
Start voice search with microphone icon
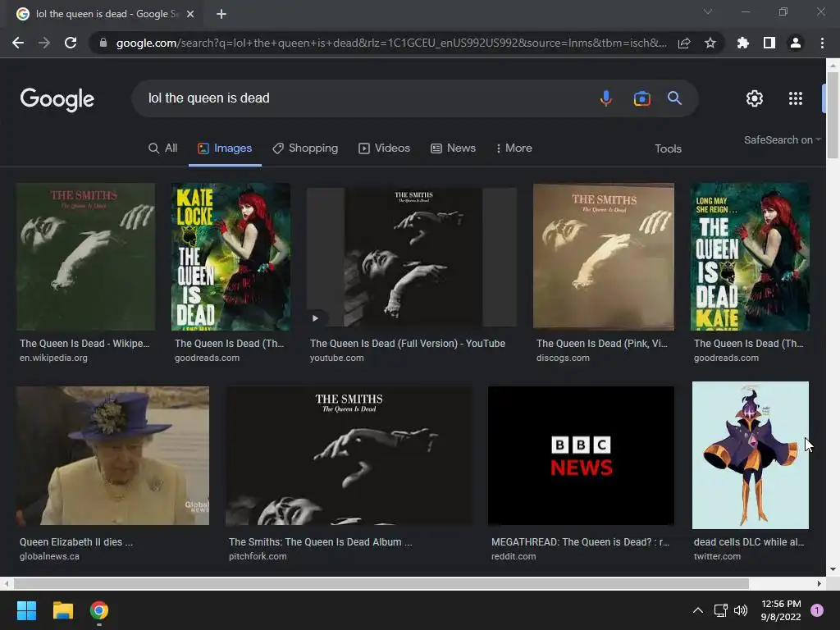[606, 98]
